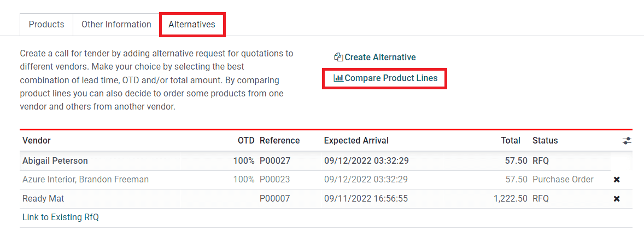Sort by the Expected Arrival column header
Image resolution: width=644 pixels, height=241 pixels.
tap(356, 141)
